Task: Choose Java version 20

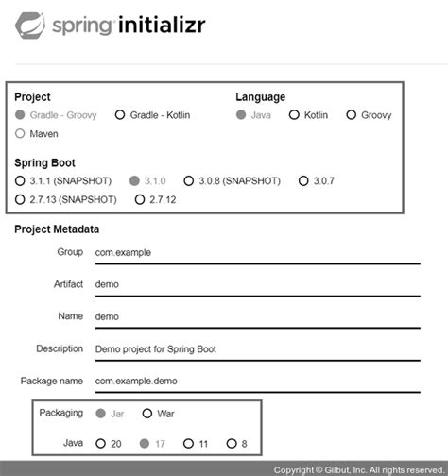Action: click(x=100, y=444)
